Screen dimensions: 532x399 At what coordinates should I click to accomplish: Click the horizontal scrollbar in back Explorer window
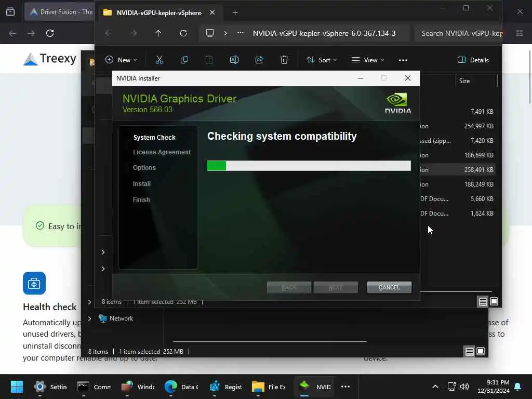pos(270,341)
